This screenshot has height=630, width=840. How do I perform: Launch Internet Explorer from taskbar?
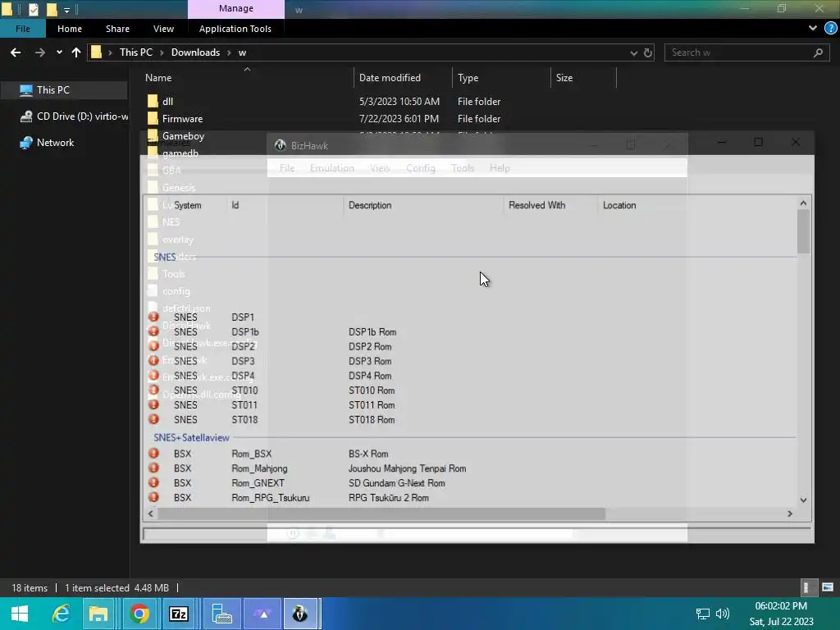(60, 614)
